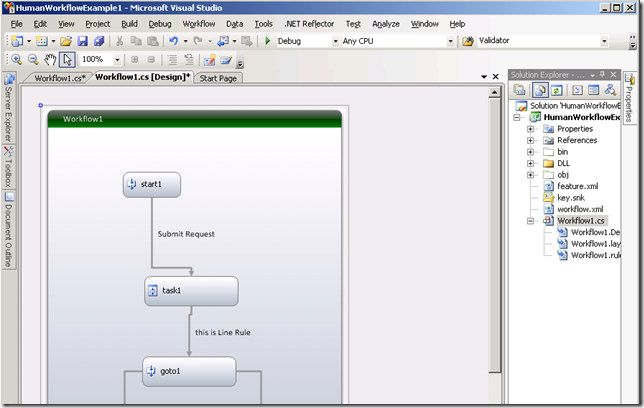The width and height of the screenshot is (644, 408).
Task: Click the workflow Collapse minus-box icon
Action: 151,60
